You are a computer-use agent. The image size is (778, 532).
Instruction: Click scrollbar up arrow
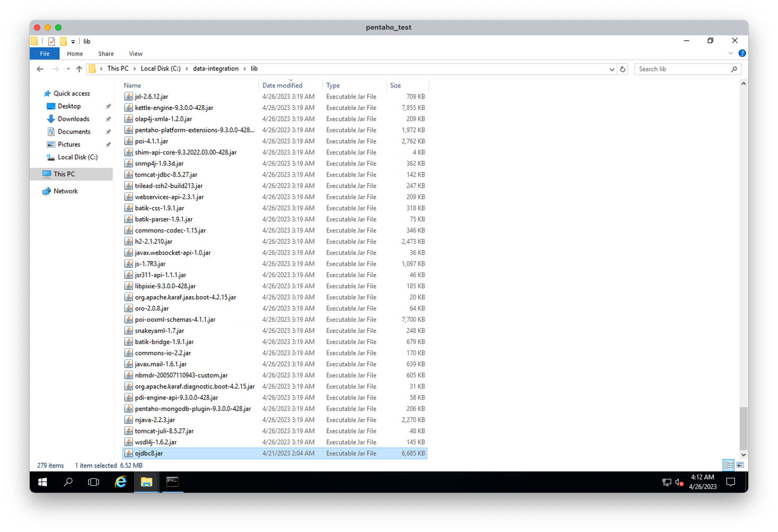click(744, 84)
